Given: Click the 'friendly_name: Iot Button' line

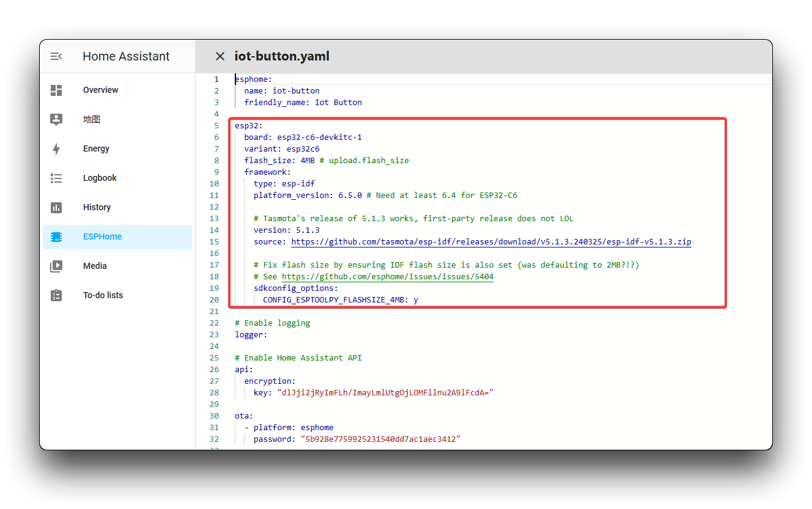Looking at the screenshot, I should click(x=303, y=102).
